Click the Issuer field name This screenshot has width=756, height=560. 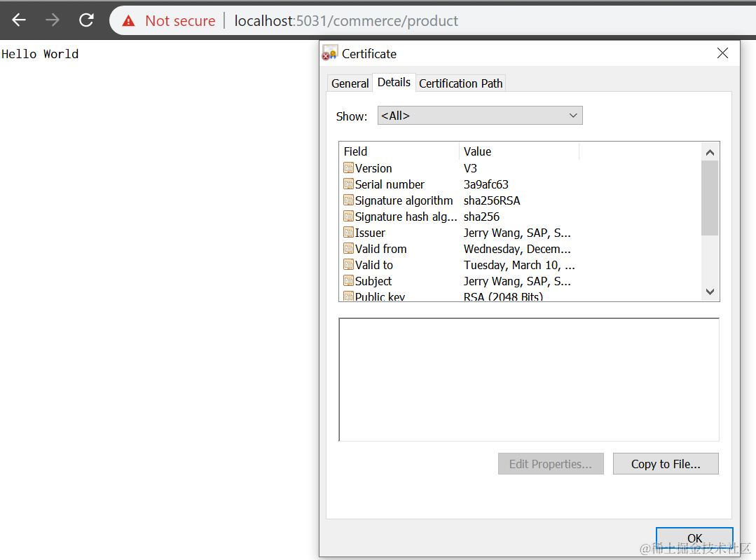point(370,233)
